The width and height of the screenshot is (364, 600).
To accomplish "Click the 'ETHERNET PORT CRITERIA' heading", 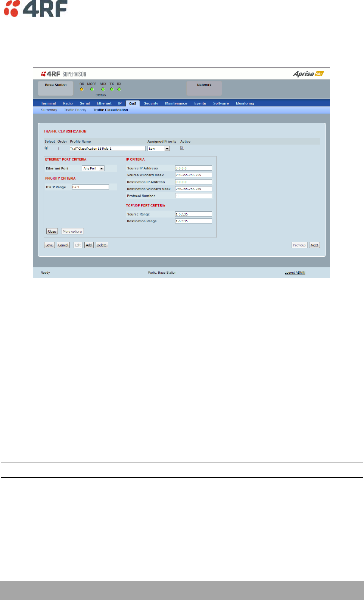I will [66, 159].
